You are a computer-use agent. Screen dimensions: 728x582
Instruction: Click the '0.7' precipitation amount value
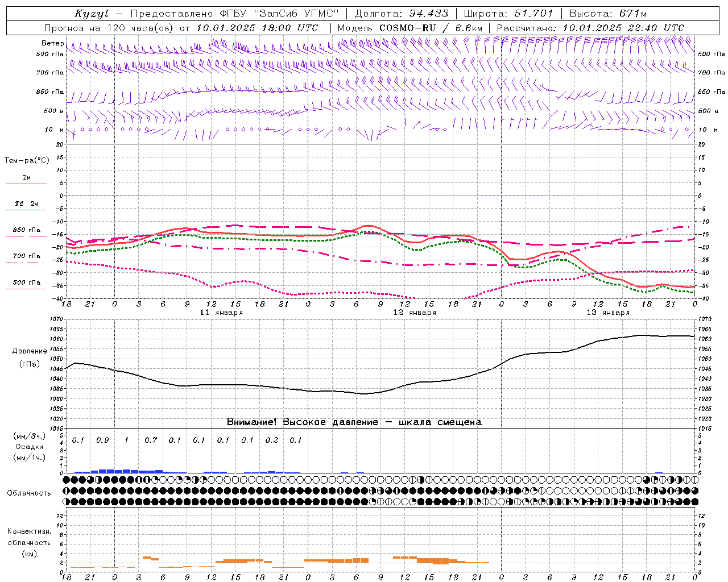click(x=151, y=440)
